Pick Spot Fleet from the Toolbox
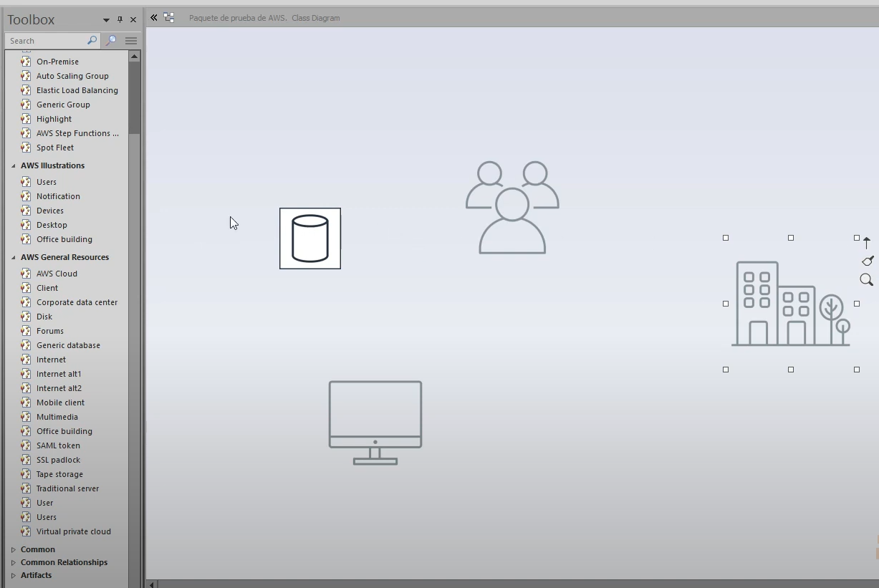Image resolution: width=879 pixels, height=588 pixels. click(55, 148)
